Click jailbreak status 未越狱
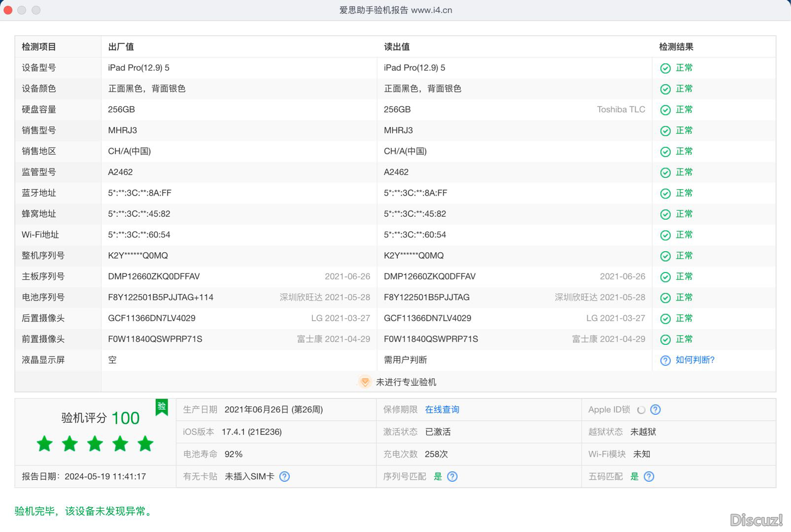Screen dimensions: 791x532 point(643,432)
